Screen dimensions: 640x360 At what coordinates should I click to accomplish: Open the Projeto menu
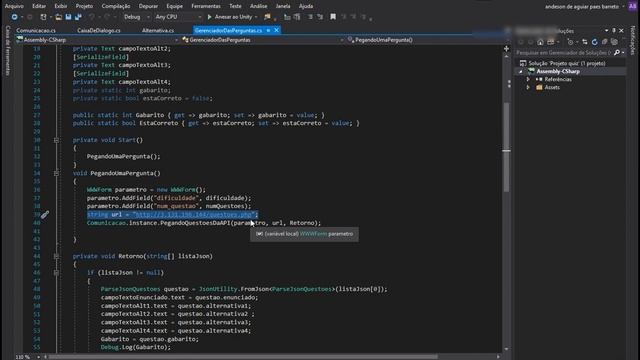[x=84, y=6]
